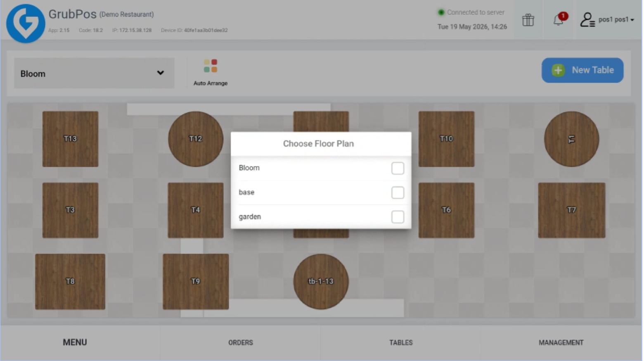Click the GrubPos logo icon
644x361 pixels.
[x=26, y=23]
